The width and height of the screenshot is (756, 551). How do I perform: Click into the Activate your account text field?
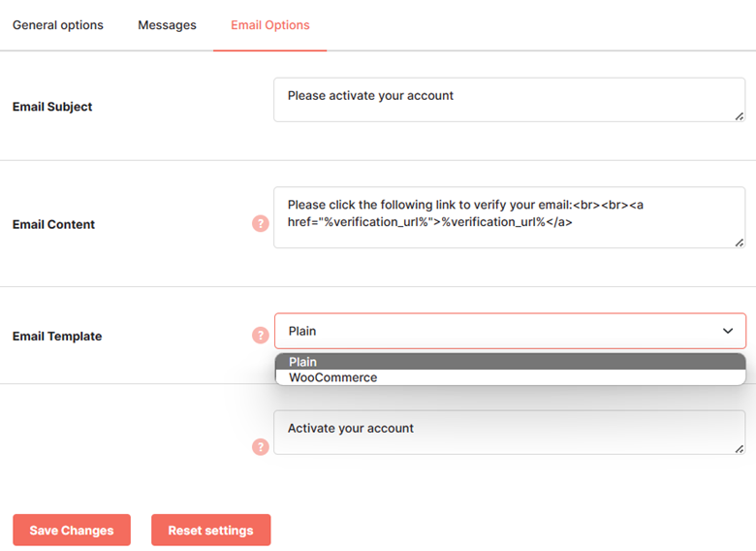pos(510,433)
